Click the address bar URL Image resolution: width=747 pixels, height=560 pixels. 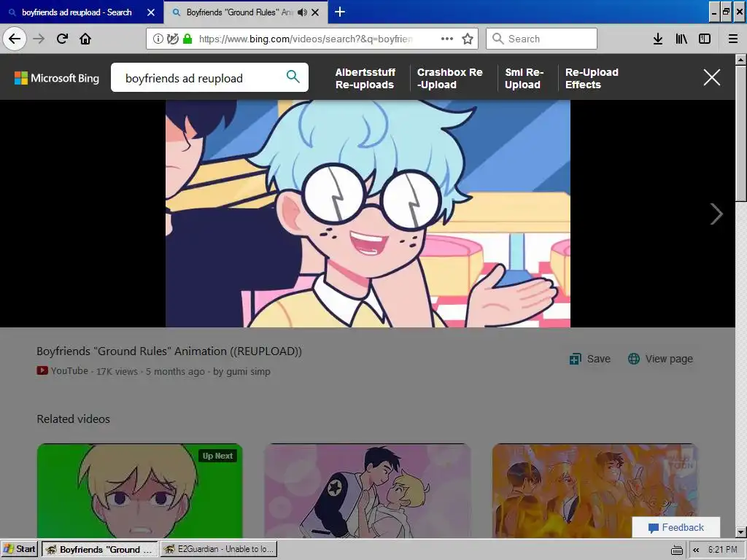(x=306, y=39)
